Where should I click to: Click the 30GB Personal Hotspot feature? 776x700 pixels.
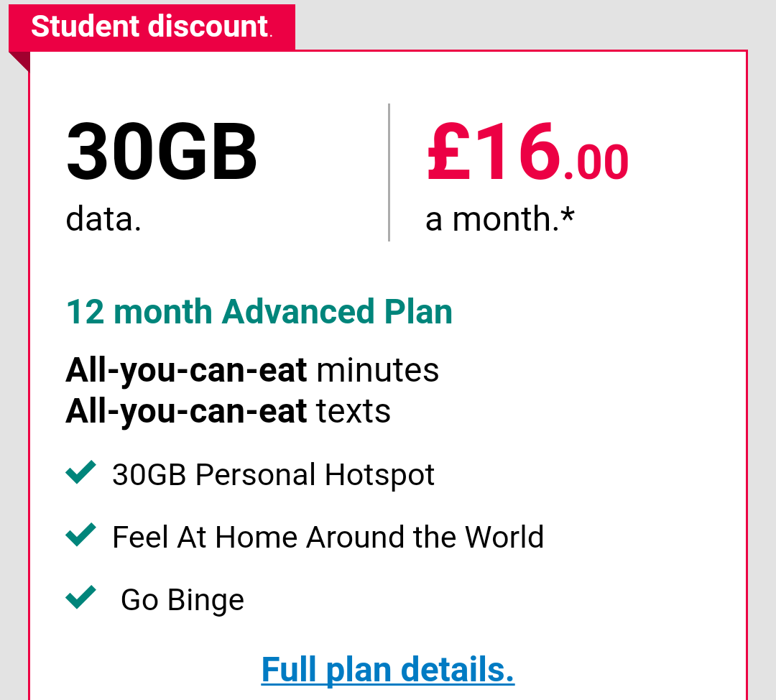pos(273,475)
